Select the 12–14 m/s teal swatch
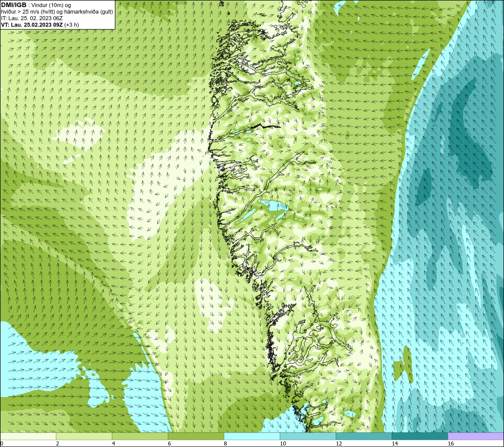The height and width of the screenshot is (447, 504). click(364, 436)
